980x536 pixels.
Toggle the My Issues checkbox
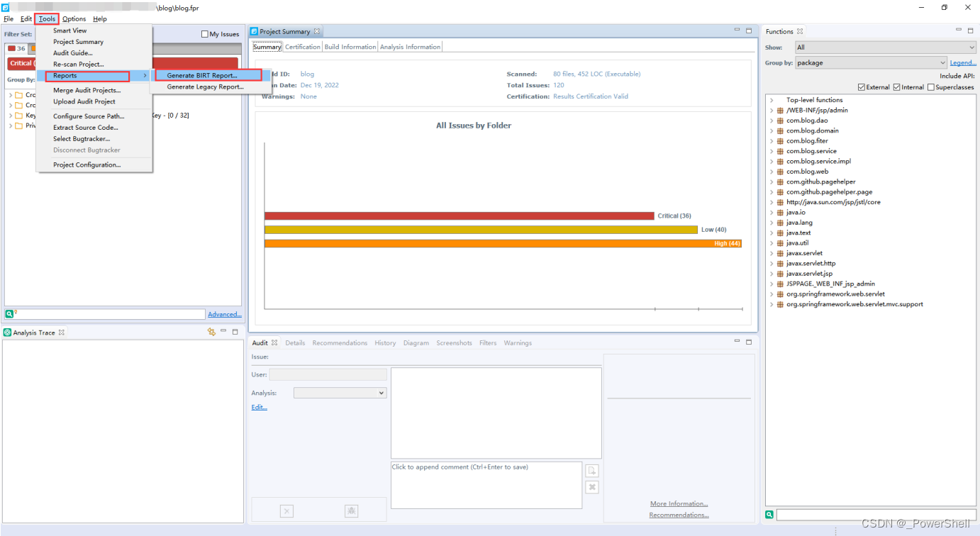pos(205,34)
